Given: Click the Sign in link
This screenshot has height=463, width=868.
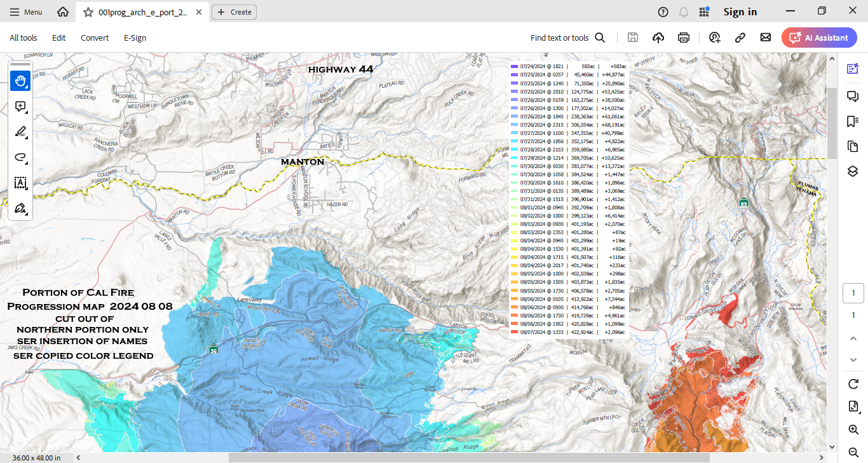Looking at the screenshot, I should (740, 12).
